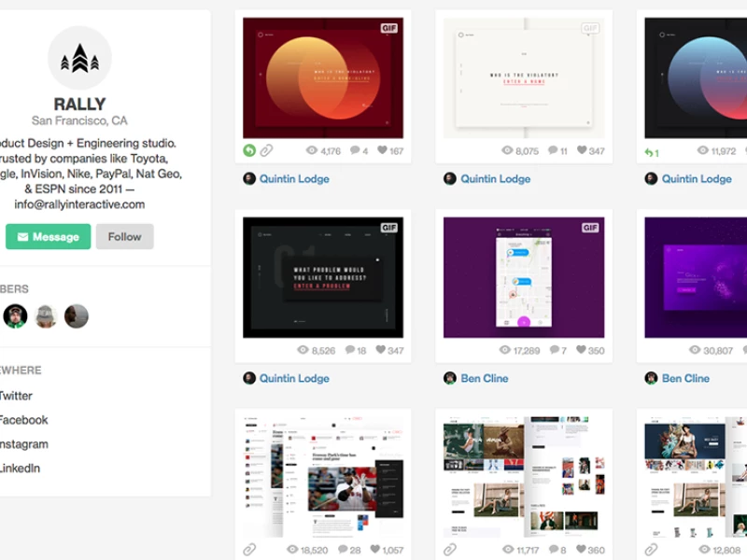Viewport: 747px width, 560px height.
Task: Open Quintin Lodge link under dark problem shot
Action: [x=294, y=379]
